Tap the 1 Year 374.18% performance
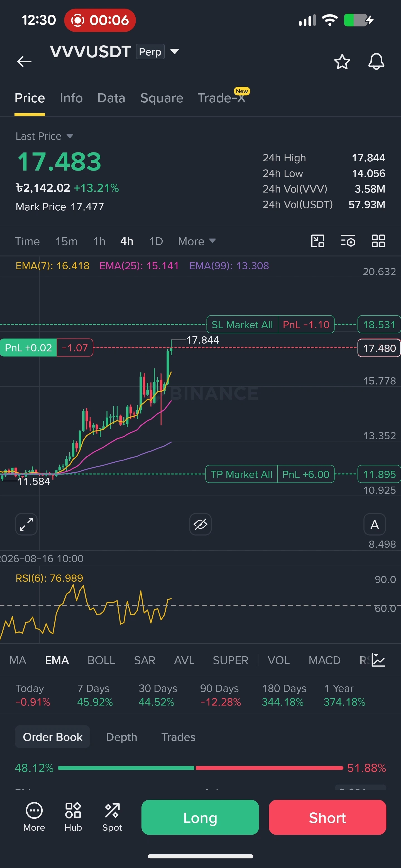 click(x=344, y=695)
